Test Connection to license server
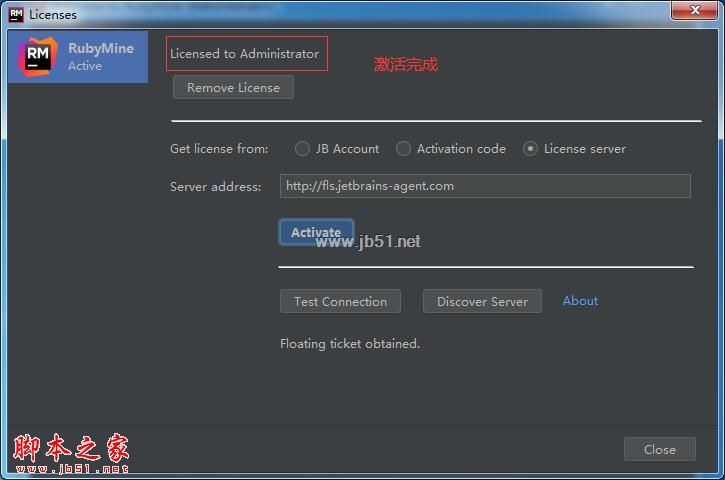This screenshot has height=480, width=725. pyautogui.click(x=340, y=302)
